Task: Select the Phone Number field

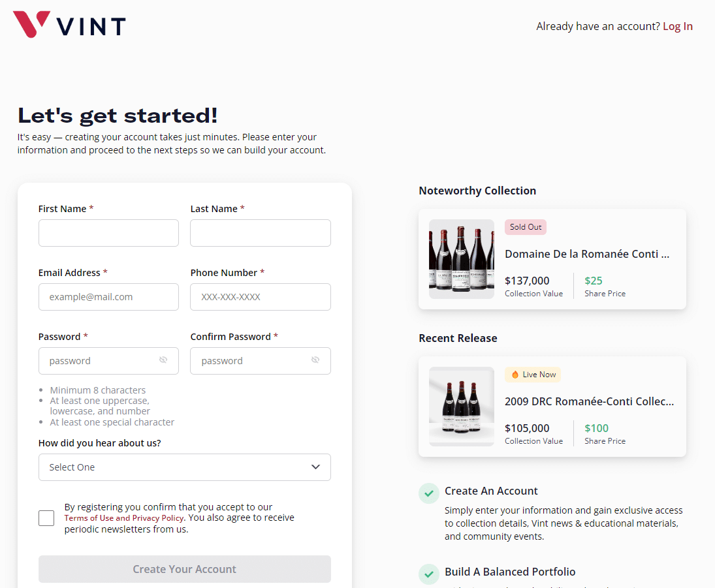Action: coord(260,297)
